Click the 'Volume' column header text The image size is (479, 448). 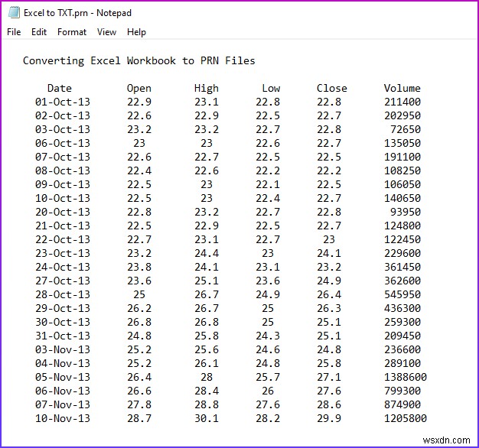pyautogui.click(x=402, y=88)
